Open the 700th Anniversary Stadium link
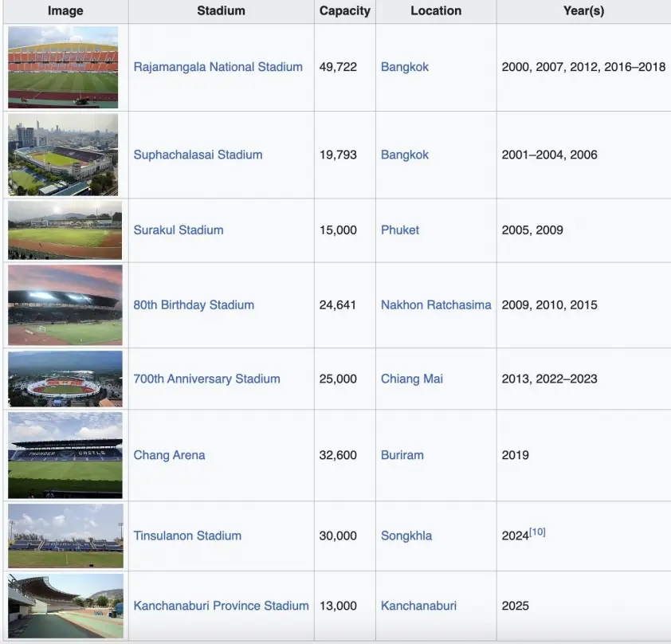Image resolution: width=671 pixels, height=644 pixels. point(206,379)
